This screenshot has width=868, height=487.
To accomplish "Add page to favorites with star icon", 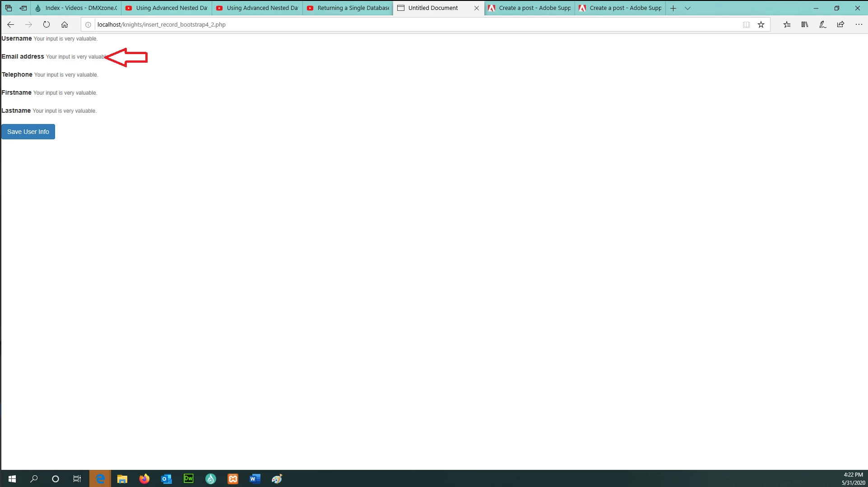I will tap(761, 25).
